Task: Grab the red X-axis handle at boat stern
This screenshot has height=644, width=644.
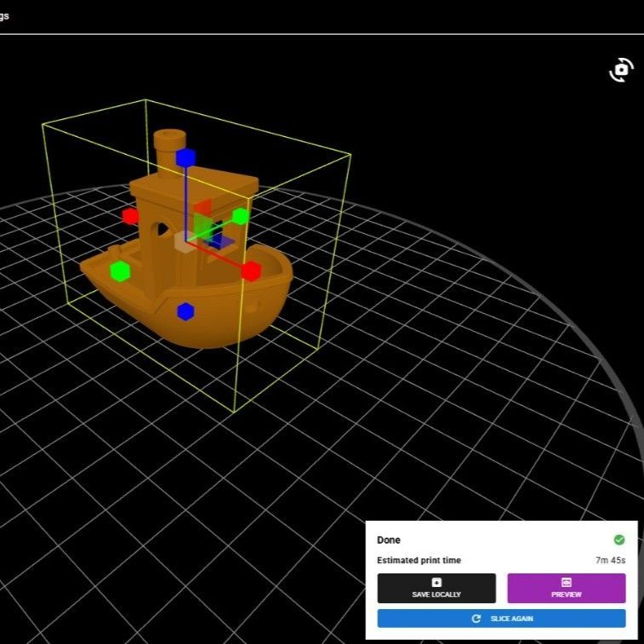Action: tap(251, 271)
